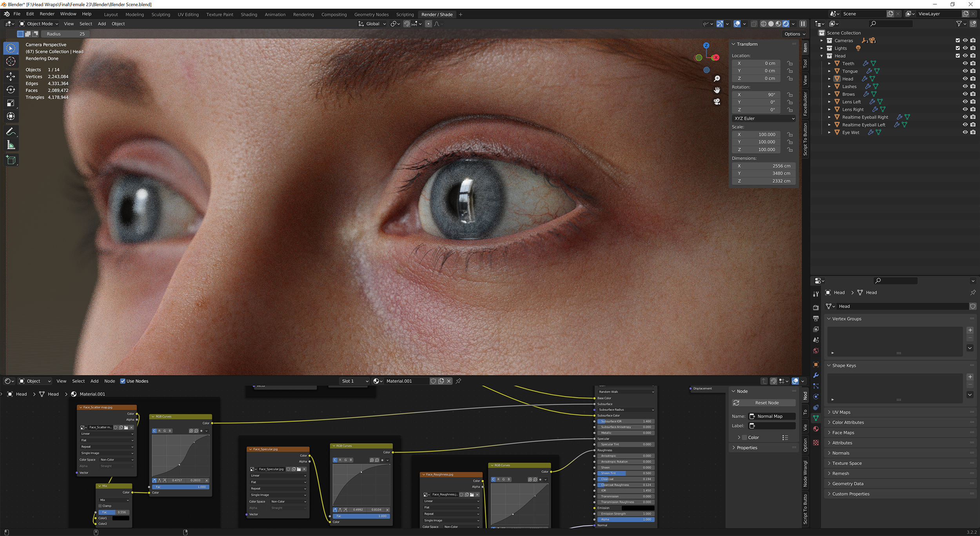Screen dimensions: 980x536
Task: Click Emission color swatch
Action: click(x=637, y=508)
